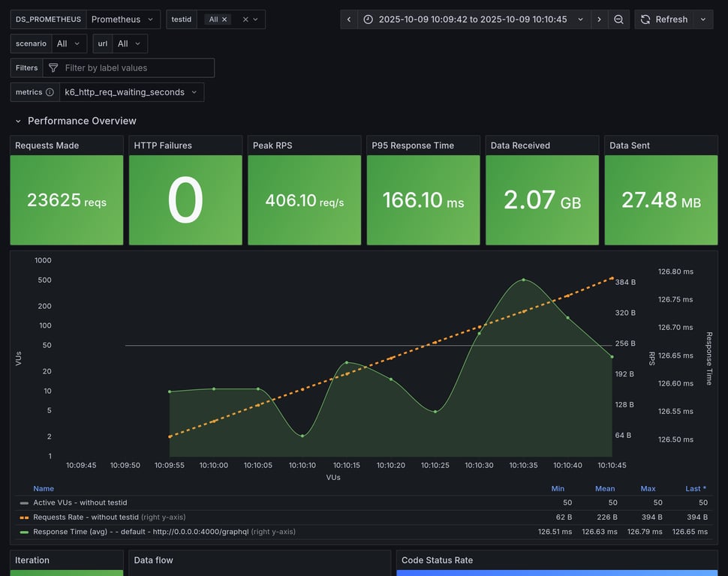Click the metrics info icon

coord(50,92)
